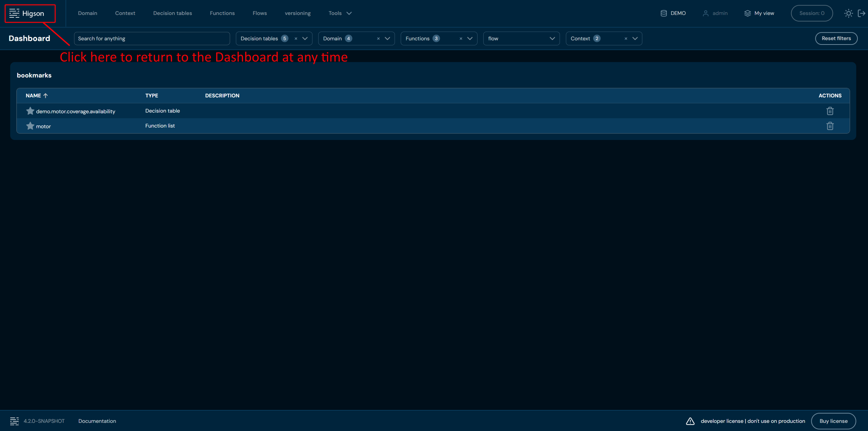Delete the motor bookmark with trash icon
The height and width of the screenshot is (431, 868).
(x=830, y=126)
